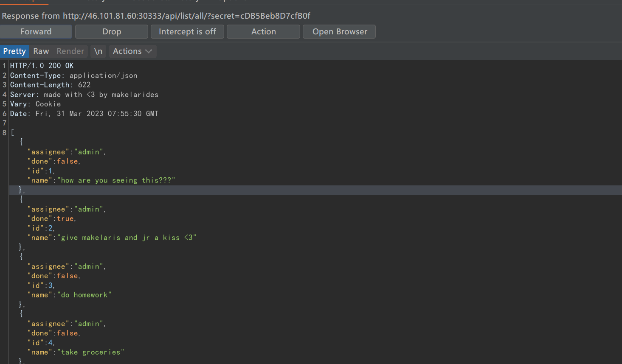Click the "id":1 line
622x364 pixels.
(41, 171)
